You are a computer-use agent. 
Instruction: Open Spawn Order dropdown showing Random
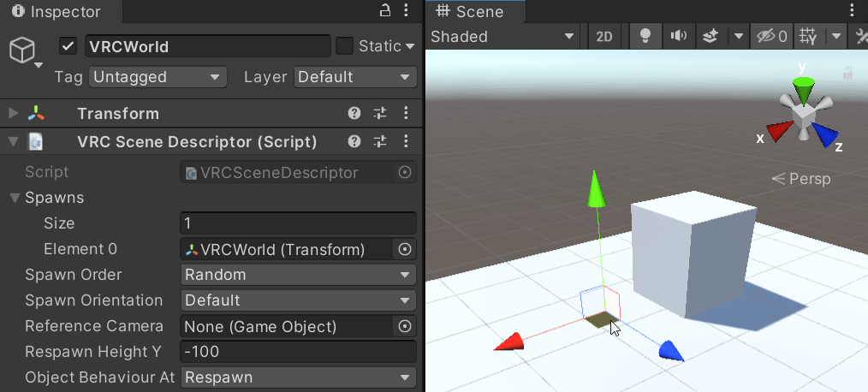(299, 275)
